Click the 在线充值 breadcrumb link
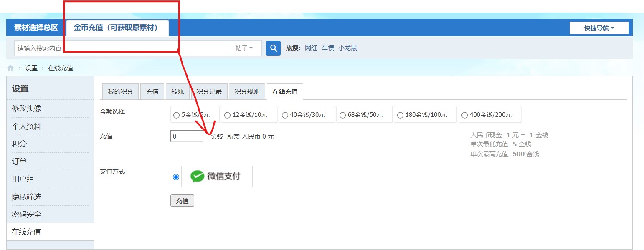 coord(61,68)
